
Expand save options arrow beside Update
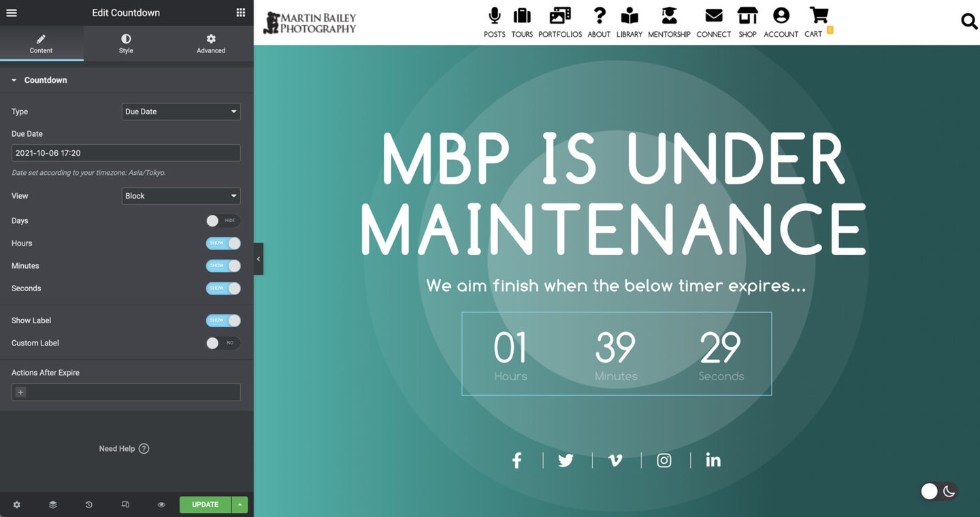click(240, 505)
